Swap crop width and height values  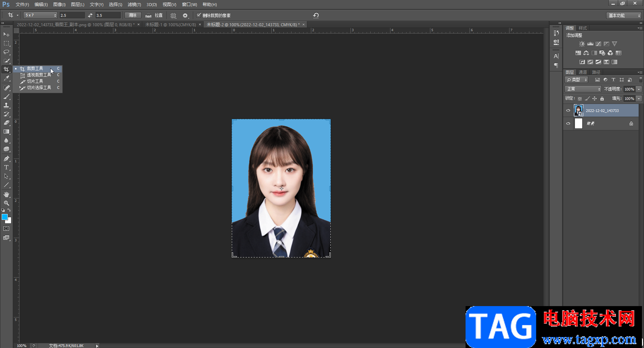(90, 15)
